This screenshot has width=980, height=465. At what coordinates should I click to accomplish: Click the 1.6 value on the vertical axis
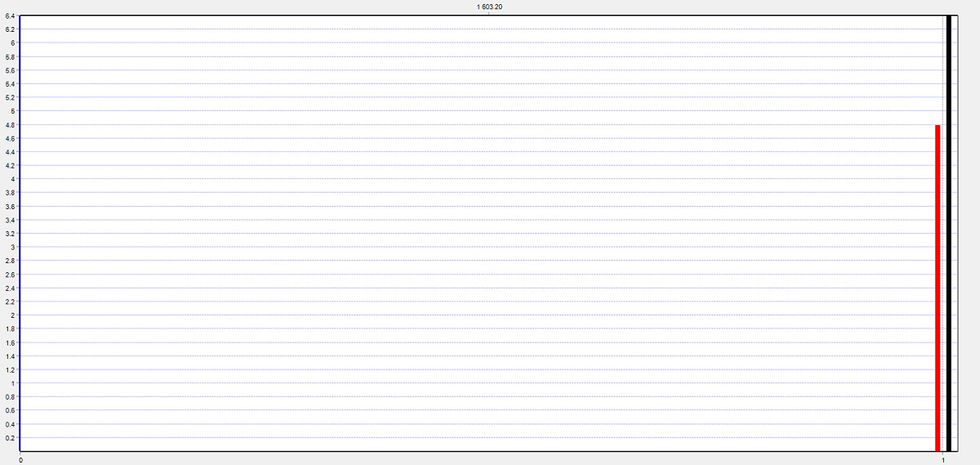(x=10, y=342)
